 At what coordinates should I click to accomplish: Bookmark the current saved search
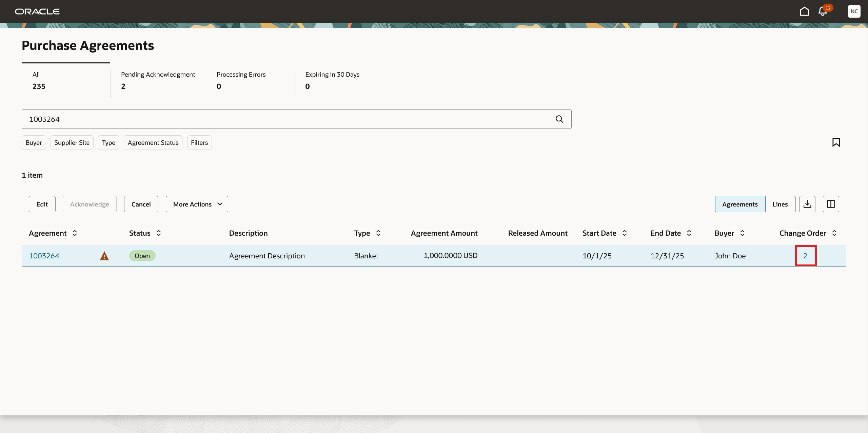point(836,142)
